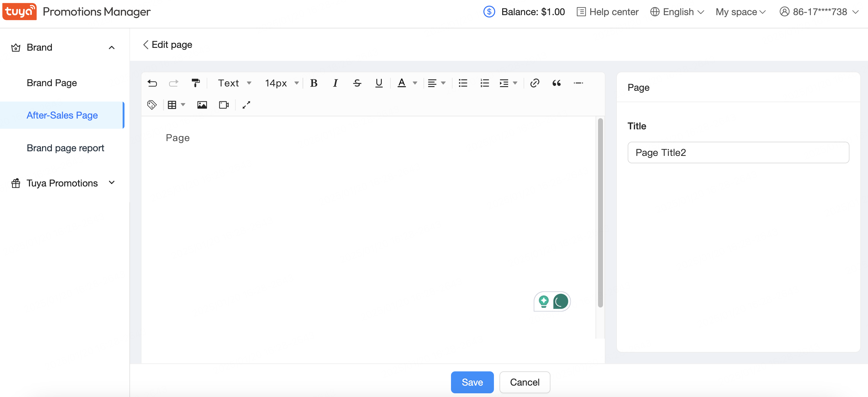Insert a hyperlink

click(535, 83)
